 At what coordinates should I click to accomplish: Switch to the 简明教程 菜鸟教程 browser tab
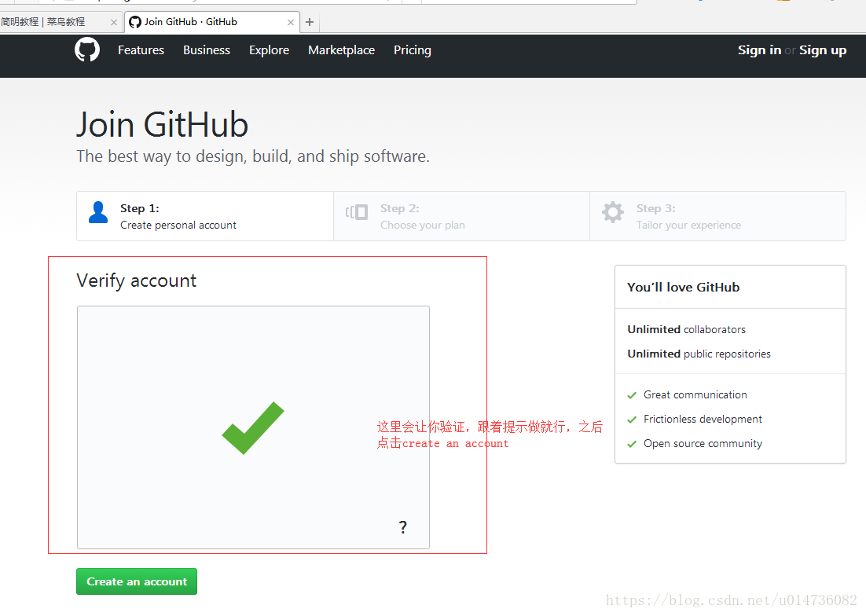(x=60, y=22)
